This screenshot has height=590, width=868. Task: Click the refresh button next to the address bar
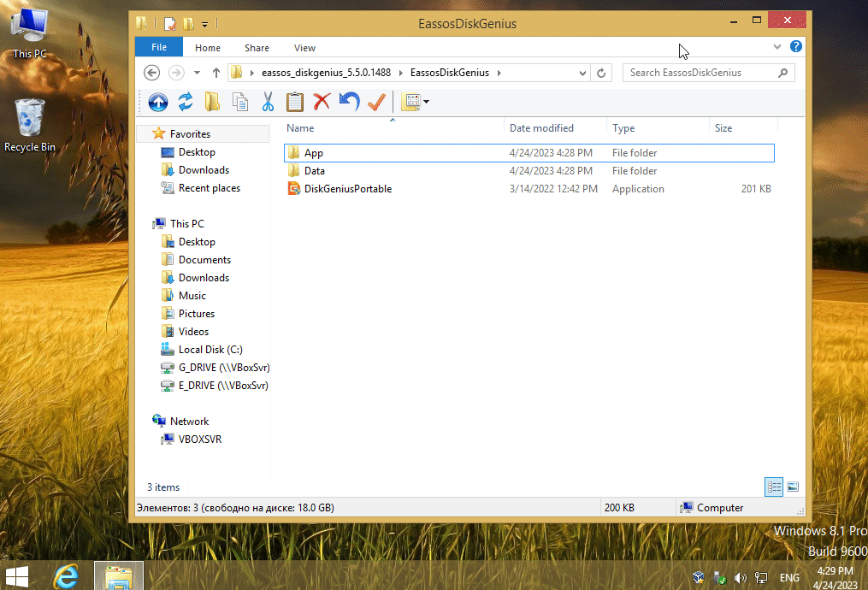click(601, 73)
